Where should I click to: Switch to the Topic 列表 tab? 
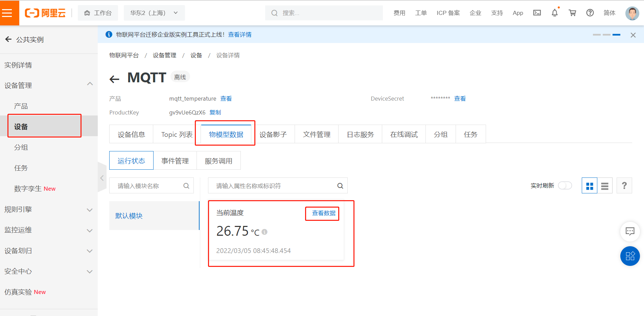tap(177, 134)
